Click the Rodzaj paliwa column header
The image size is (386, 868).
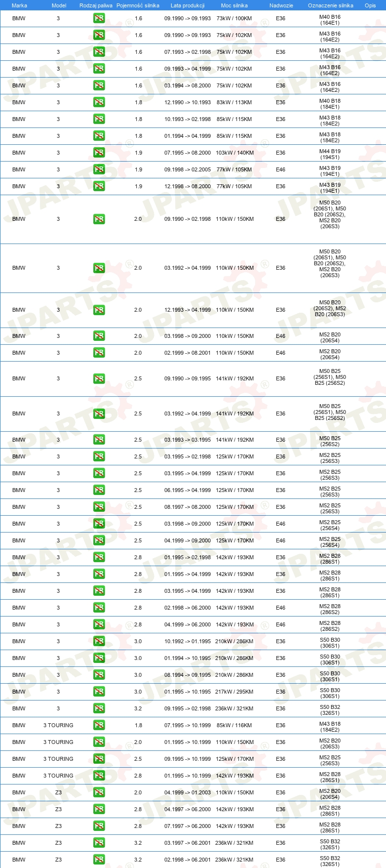coord(96,5)
